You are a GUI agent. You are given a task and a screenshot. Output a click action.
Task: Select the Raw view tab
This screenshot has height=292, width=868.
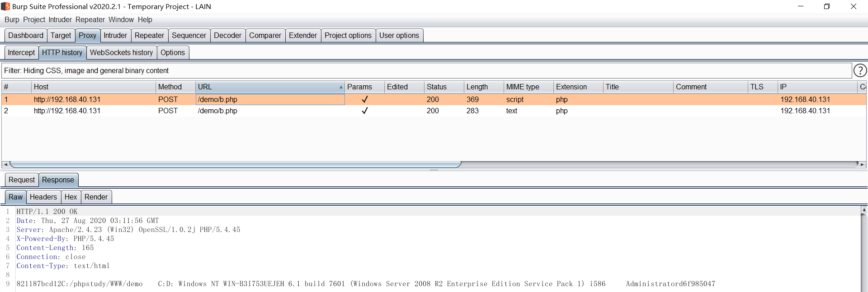tap(15, 197)
